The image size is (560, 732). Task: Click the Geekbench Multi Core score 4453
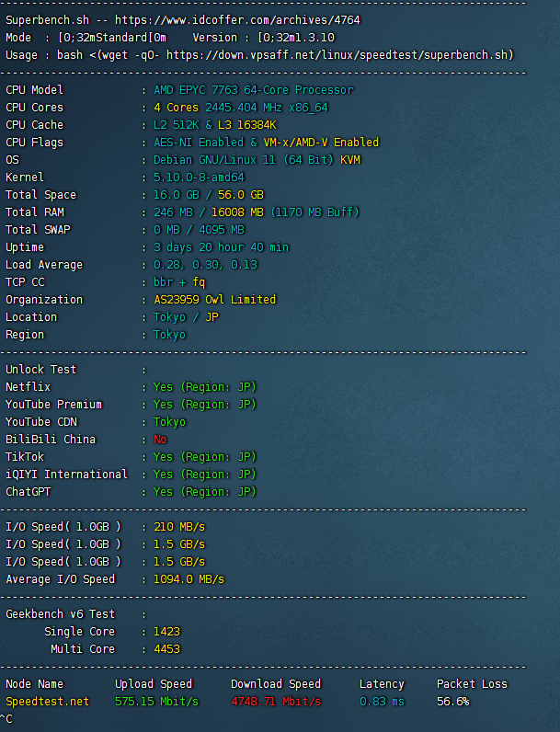[x=166, y=649]
